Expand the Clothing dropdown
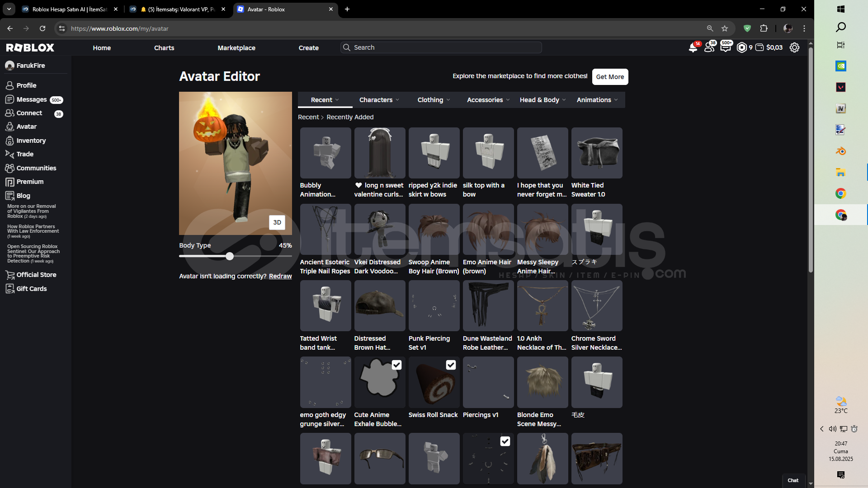The image size is (868, 488). [434, 100]
